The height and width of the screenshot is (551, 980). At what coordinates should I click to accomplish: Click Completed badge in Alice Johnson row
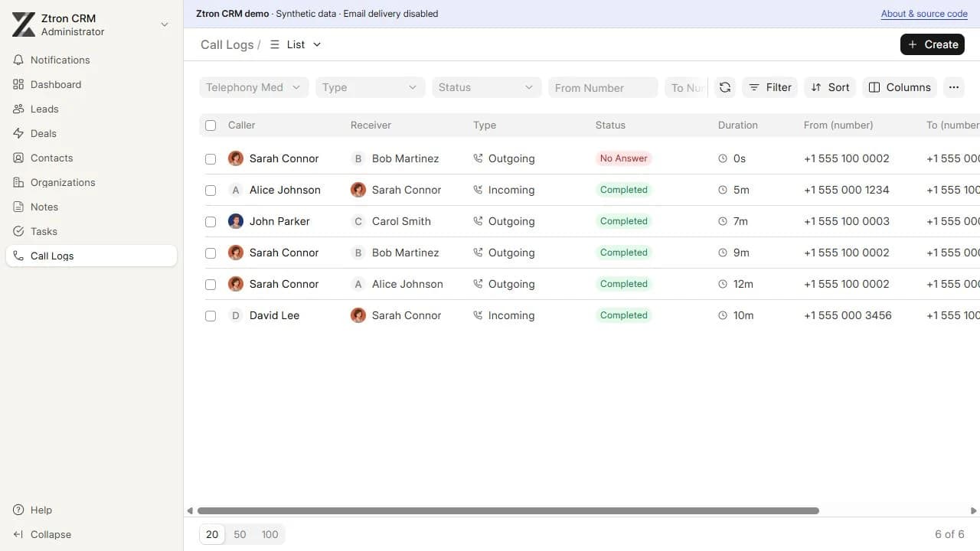[x=624, y=190]
